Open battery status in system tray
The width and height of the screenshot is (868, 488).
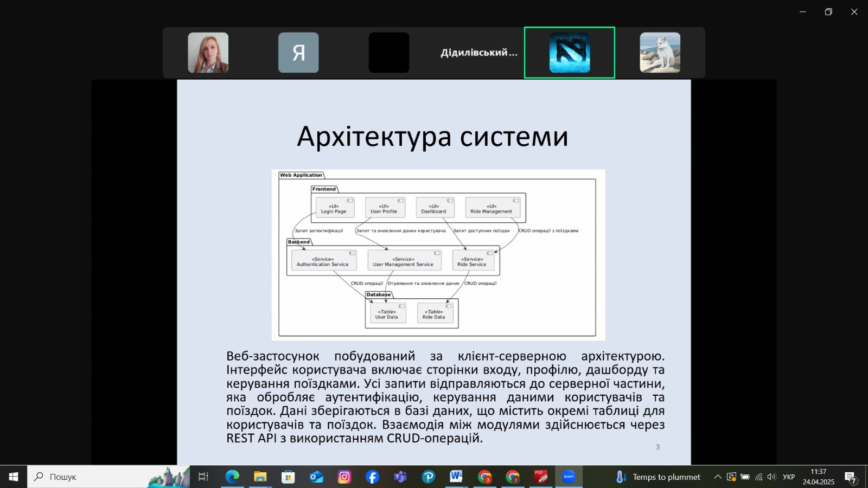click(745, 477)
